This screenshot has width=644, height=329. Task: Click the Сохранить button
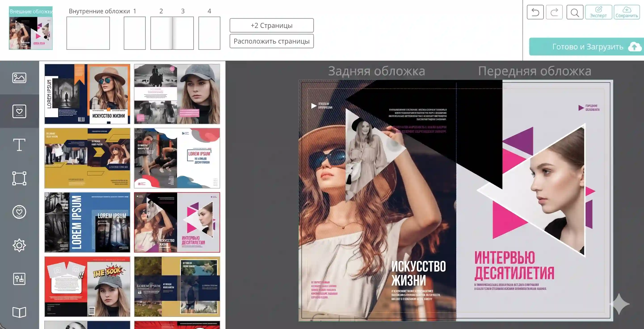point(627,12)
